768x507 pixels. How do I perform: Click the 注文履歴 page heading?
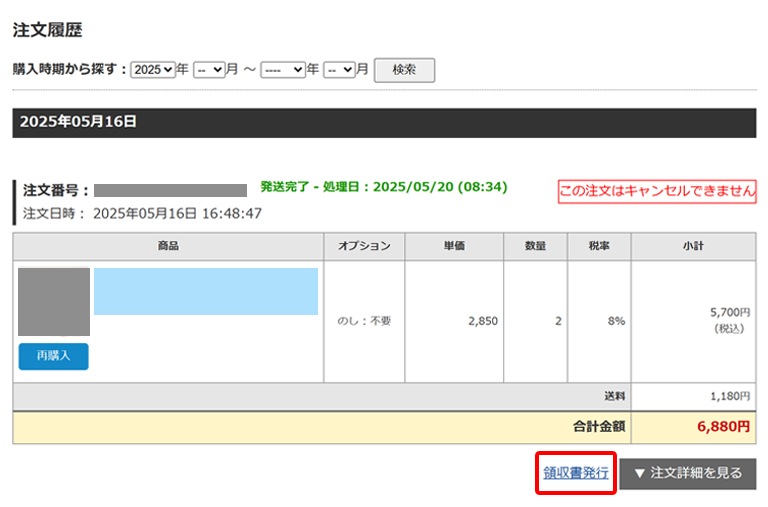pyautogui.click(x=47, y=31)
